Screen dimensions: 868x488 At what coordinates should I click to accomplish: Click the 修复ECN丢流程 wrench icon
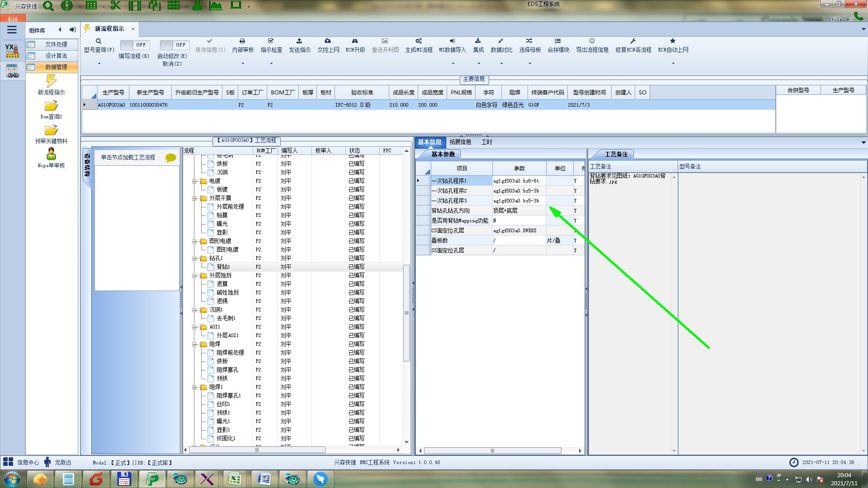(x=633, y=41)
